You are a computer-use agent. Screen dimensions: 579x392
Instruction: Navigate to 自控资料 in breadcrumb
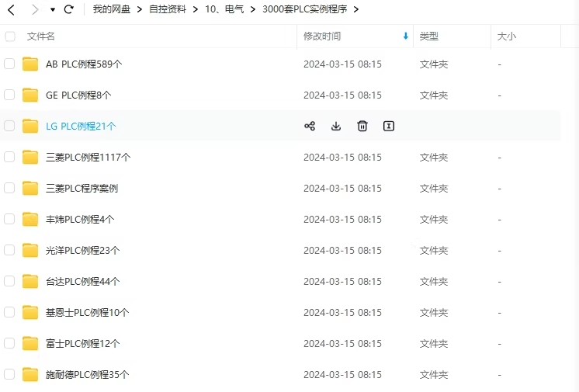pyautogui.click(x=168, y=9)
